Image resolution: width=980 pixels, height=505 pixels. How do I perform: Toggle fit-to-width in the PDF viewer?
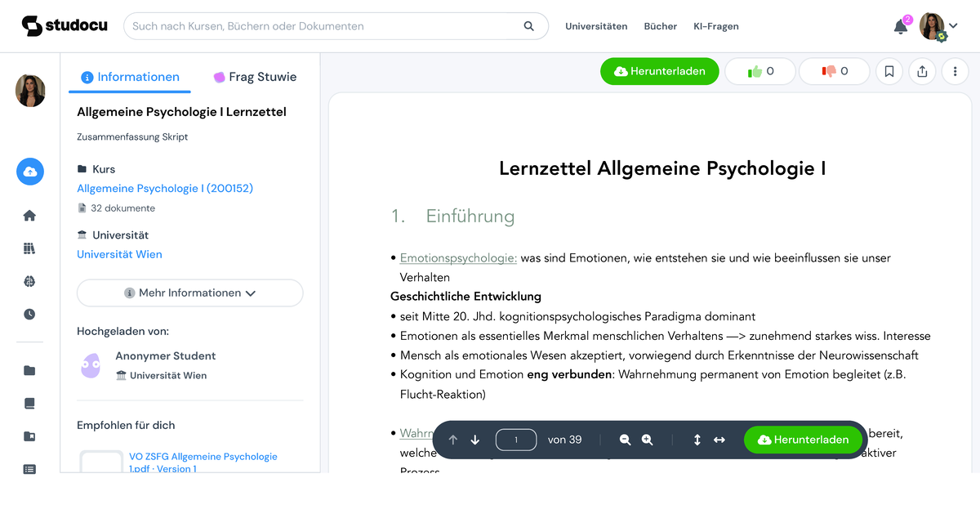[719, 440]
